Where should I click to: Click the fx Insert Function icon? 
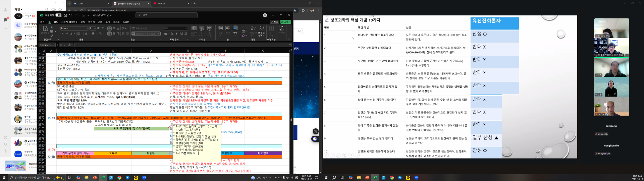point(69,45)
